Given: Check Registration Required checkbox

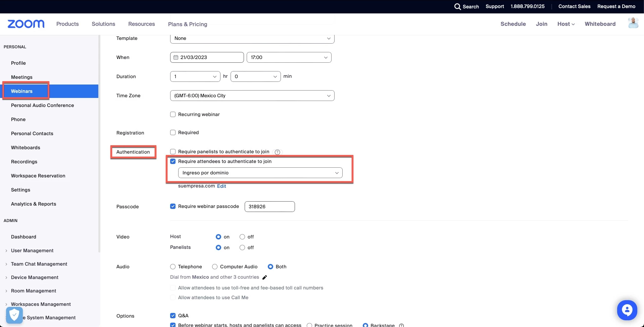Looking at the screenshot, I should (x=173, y=132).
